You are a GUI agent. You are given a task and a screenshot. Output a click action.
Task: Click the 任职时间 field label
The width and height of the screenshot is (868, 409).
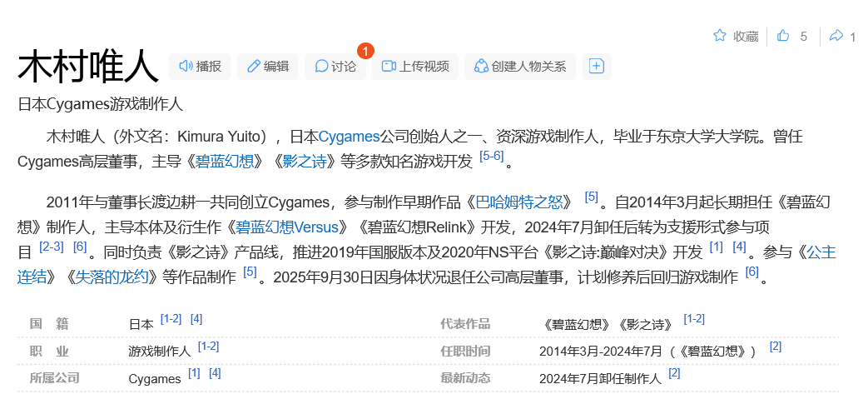click(x=465, y=352)
